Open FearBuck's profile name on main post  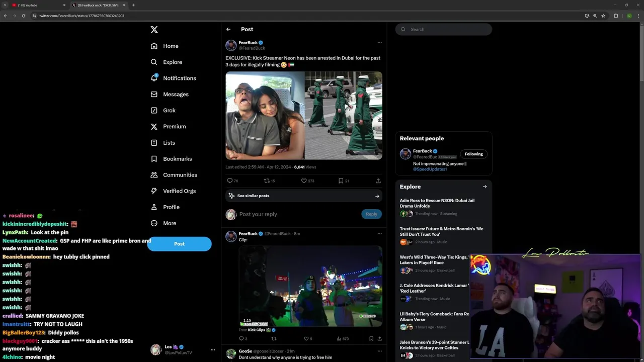248,43
